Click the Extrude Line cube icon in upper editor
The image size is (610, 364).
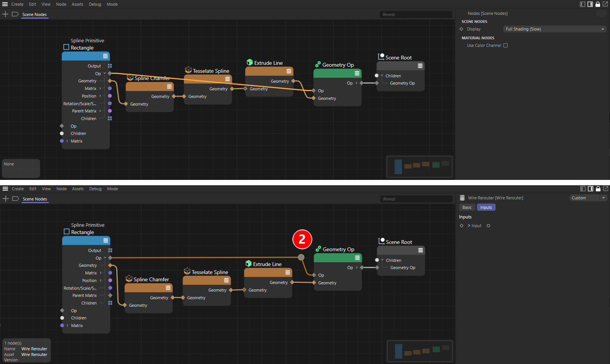coord(250,63)
